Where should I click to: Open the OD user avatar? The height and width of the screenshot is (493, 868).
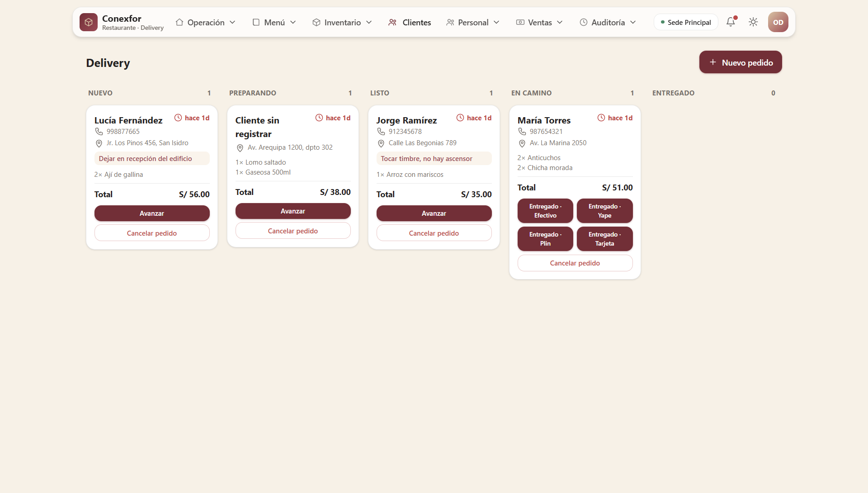pos(778,22)
